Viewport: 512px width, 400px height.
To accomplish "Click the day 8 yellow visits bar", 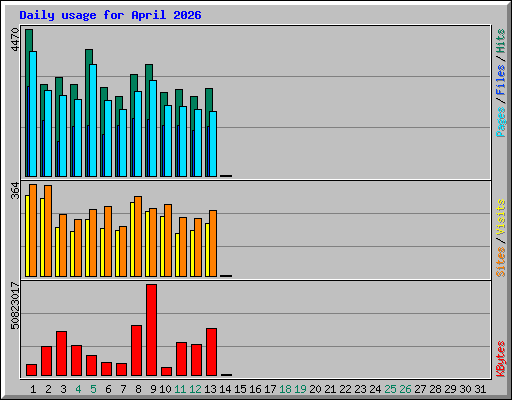I will pos(132,239).
